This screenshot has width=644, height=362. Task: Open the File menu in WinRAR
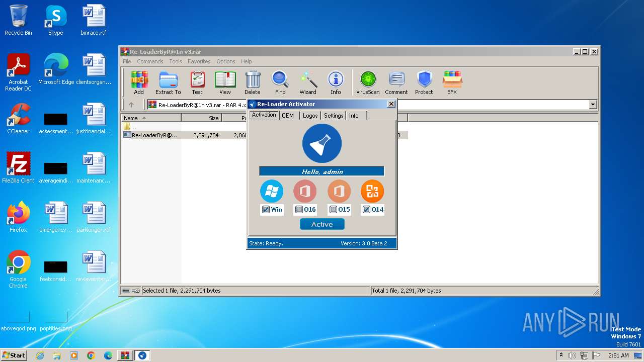127,61
